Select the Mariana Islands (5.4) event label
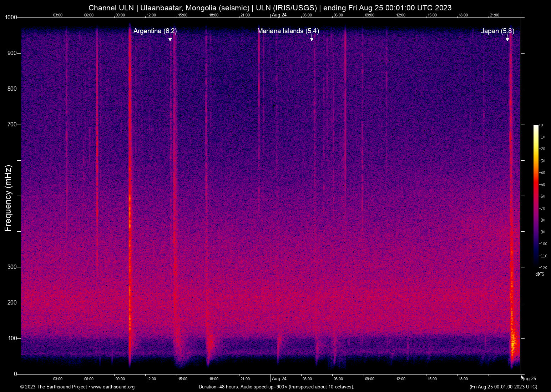The image size is (551, 392). (x=288, y=31)
